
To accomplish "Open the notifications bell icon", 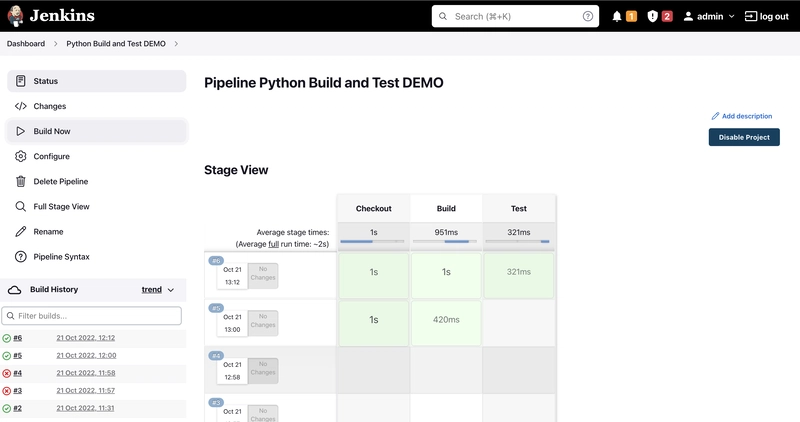I will click(x=617, y=17).
